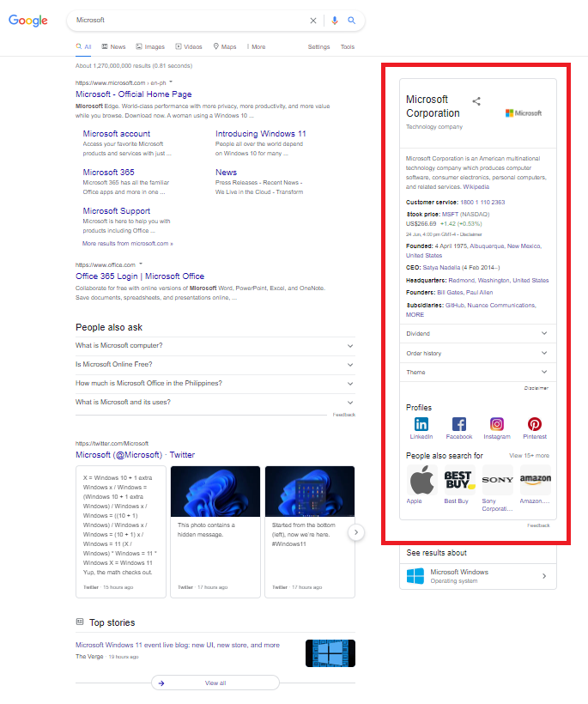
Task: Expand 'What is Microsoft and its uses?'
Action: point(215,403)
